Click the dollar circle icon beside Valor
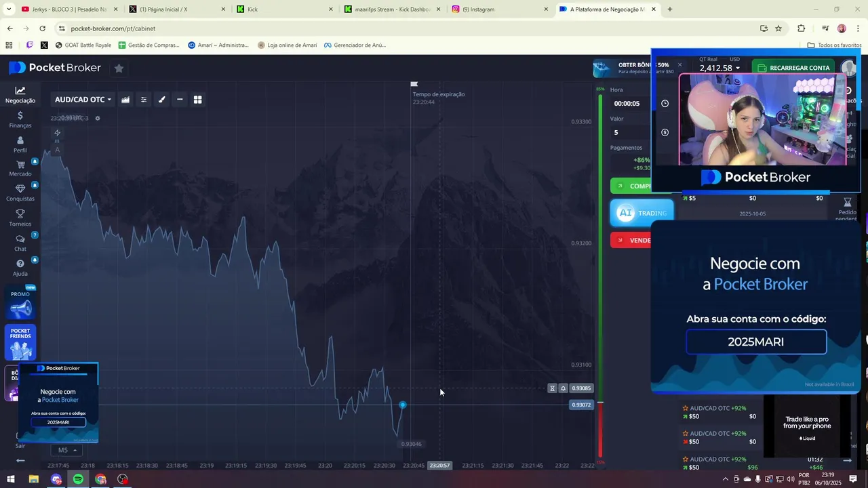Screen dimensions: 868x488 coord(665,132)
